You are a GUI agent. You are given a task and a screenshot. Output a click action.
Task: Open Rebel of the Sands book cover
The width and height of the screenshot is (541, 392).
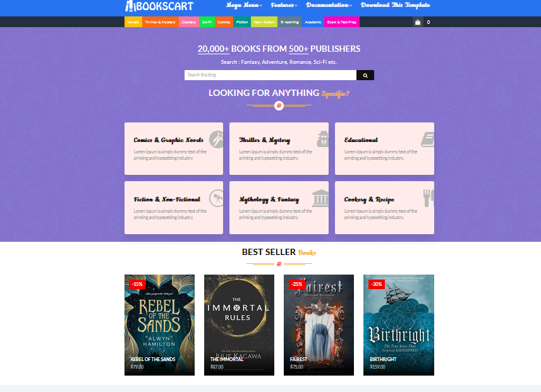(159, 325)
